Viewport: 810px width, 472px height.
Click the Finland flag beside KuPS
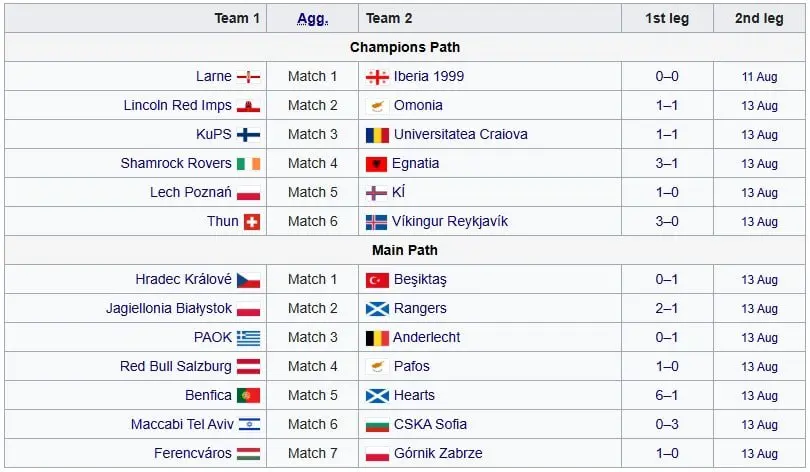pos(248,135)
